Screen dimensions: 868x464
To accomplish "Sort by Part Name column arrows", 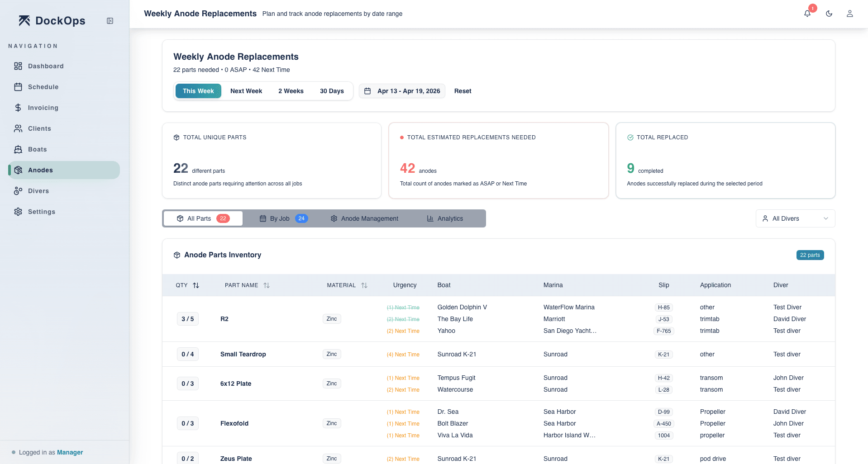I will point(267,285).
